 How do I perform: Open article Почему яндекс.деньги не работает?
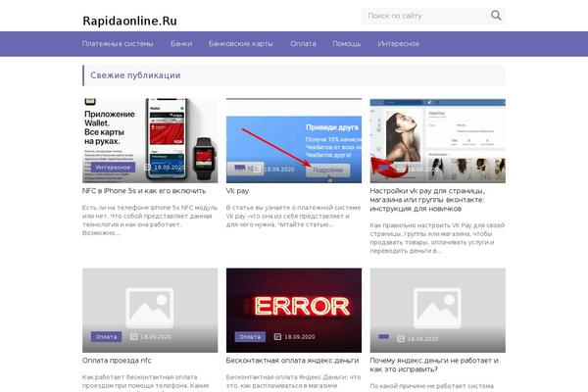[434, 365]
